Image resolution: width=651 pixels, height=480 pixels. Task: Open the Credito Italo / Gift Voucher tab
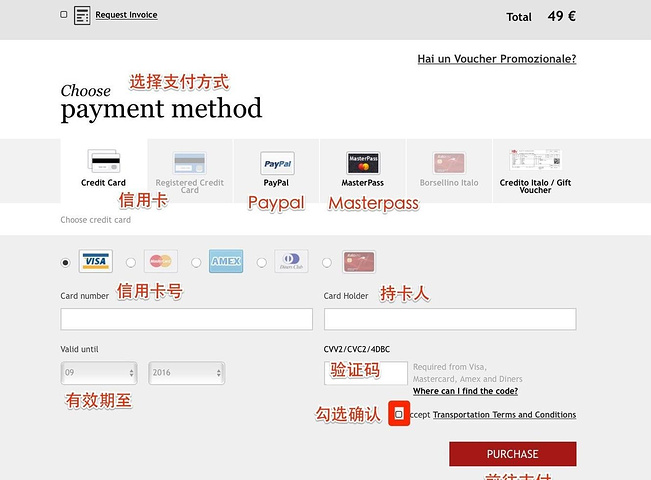click(535, 170)
